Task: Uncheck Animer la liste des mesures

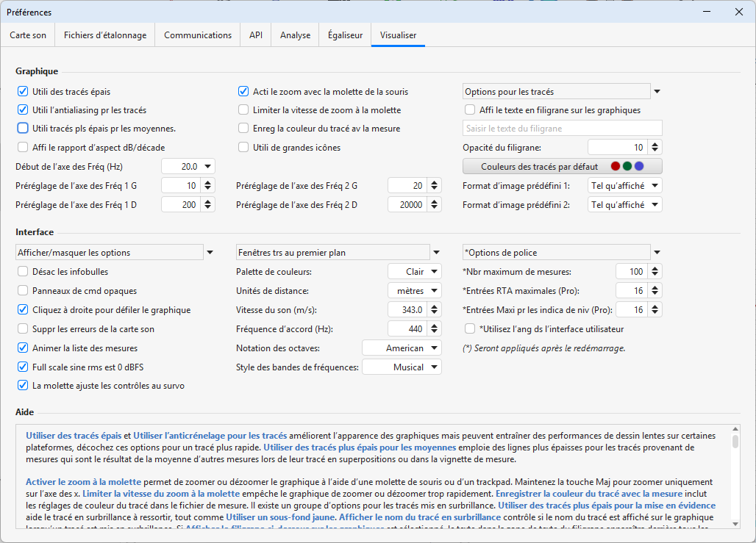Action: coord(23,348)
